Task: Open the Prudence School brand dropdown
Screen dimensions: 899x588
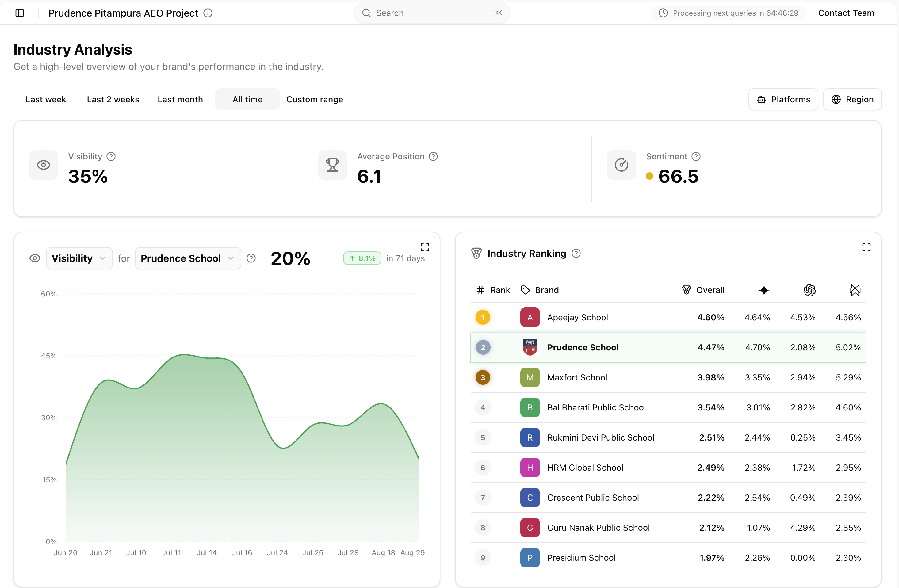Action: [x=188, y=258]
